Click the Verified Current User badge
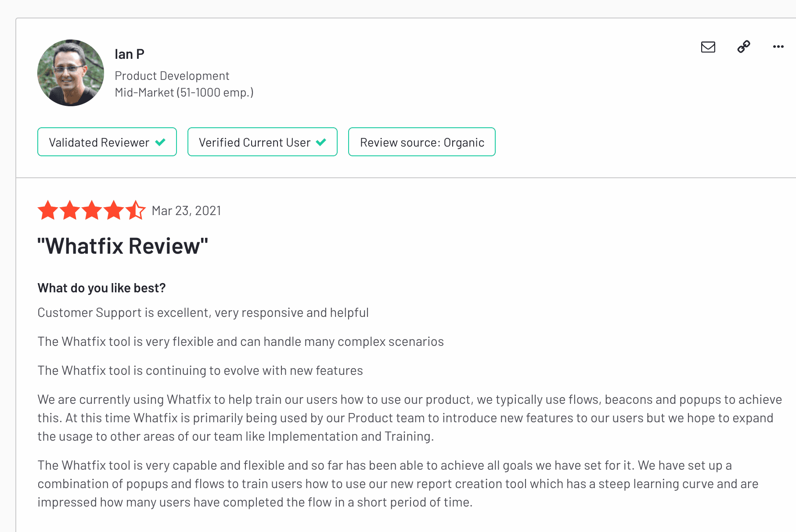This screenshot has width=796, height=532. point(263,142)
